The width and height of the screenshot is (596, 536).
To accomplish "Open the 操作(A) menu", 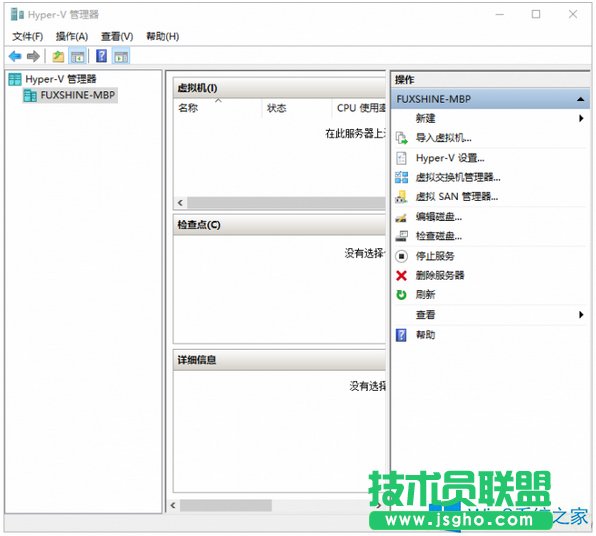I will pos(72,36).
